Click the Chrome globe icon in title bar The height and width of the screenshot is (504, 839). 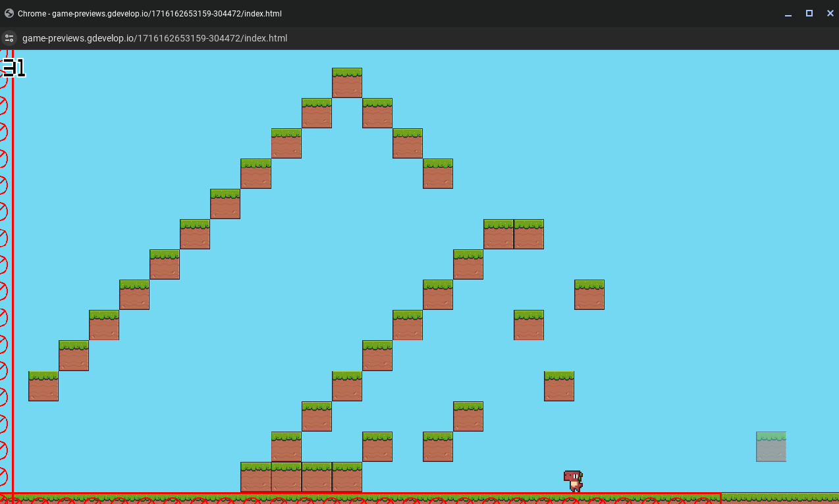pyautogui.click(x=9, y=13)
